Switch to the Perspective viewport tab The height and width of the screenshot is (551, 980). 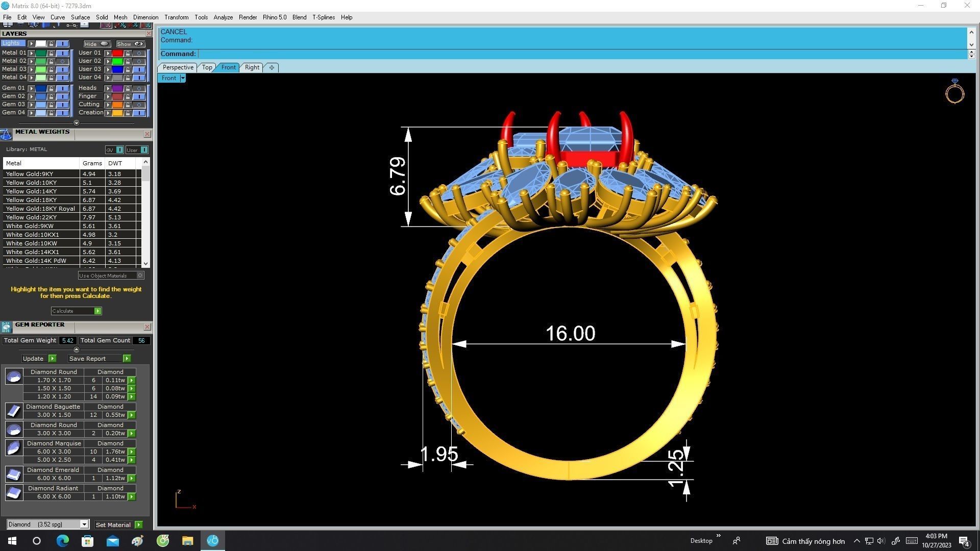coord(178,67)
